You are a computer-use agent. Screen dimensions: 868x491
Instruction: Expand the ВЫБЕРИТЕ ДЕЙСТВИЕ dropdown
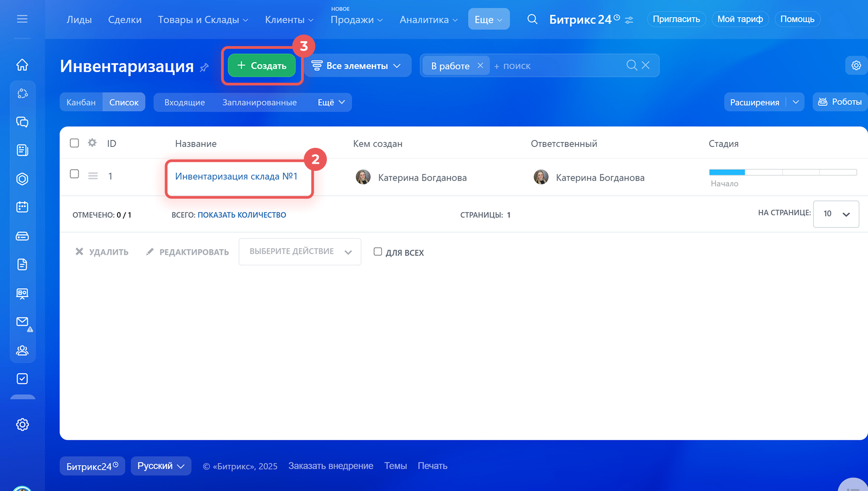(x=300, y=252)
